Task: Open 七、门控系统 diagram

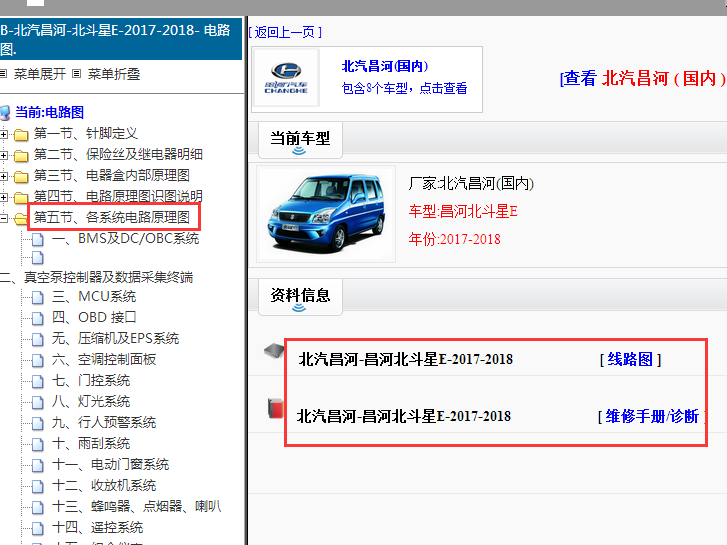Action: (x=91, y=380)
